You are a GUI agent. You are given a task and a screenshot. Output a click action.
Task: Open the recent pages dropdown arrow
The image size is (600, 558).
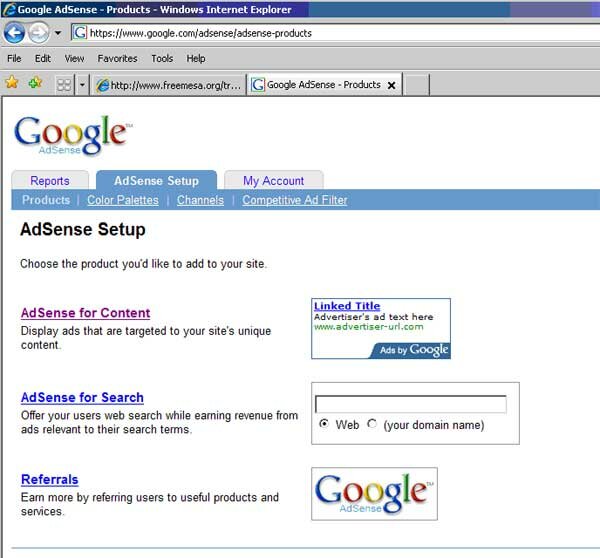click(x=58, y=33)
